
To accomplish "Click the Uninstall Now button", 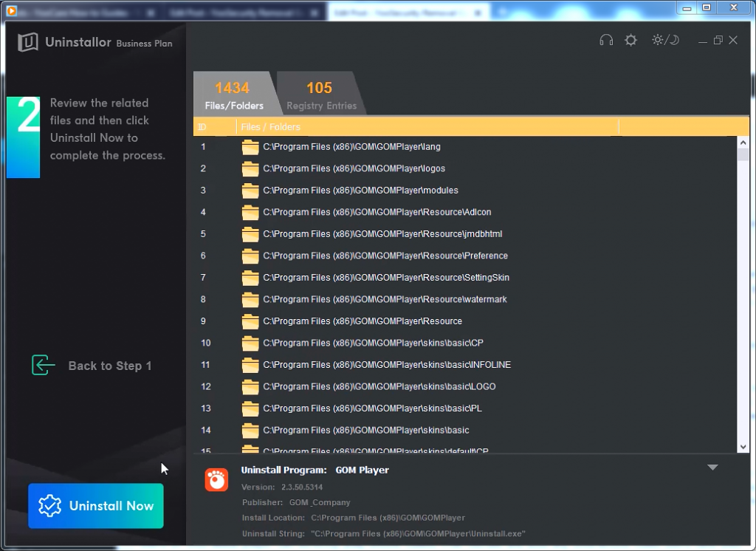I will point(96,506).
